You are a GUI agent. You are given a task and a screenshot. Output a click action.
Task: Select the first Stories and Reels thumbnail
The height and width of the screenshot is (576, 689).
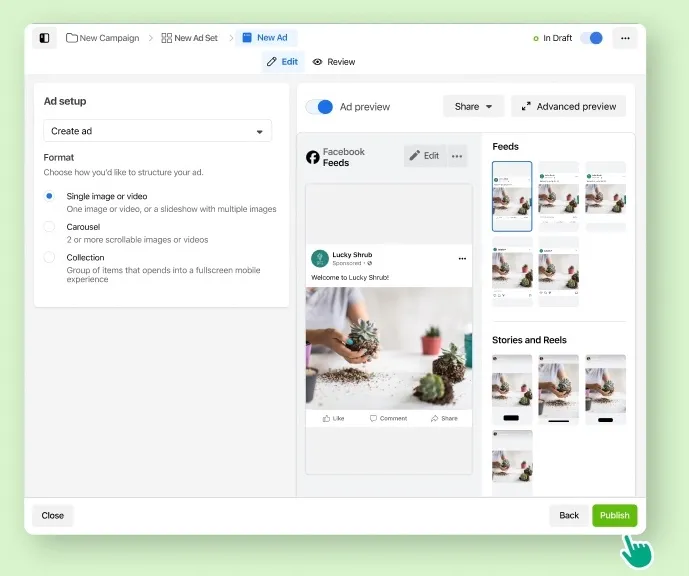[x=512, y=389]
